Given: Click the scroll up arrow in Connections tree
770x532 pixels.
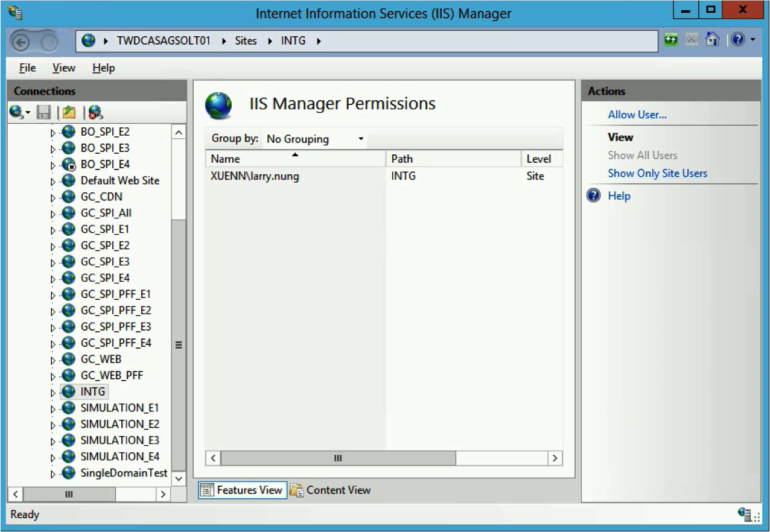Looking at the screenshot, I should [x=179, y=131].
